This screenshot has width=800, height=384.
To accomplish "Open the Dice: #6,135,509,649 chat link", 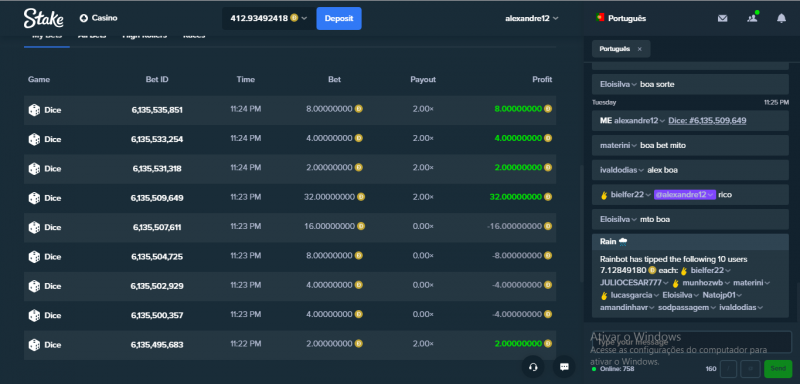I will (x=707, y=121).
